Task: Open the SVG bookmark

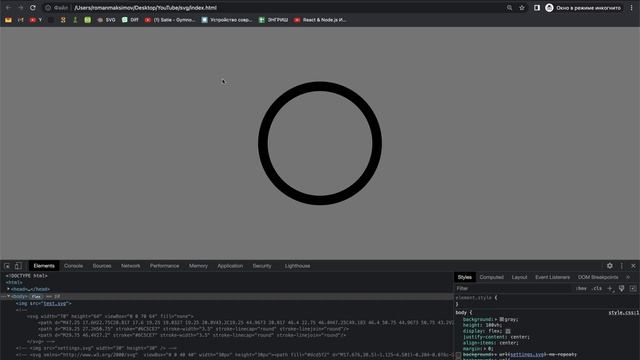Action: pos(107,20)
